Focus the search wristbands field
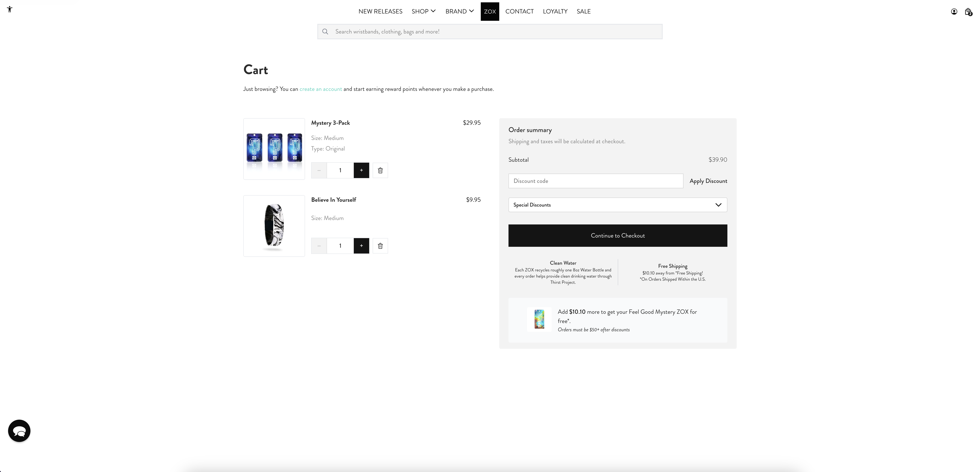This screenshot has width=980, height=472. [x=490, y=32]
